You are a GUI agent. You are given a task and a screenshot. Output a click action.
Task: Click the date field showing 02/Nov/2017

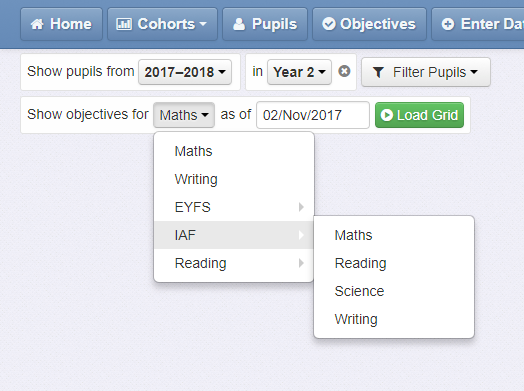313,115
